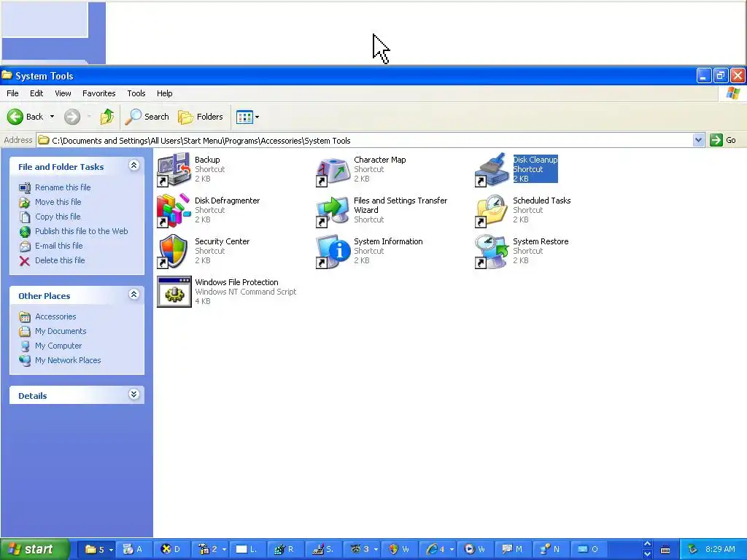747x560 pixels.
Task: Select the Windows File Protection script icon
Action: click(174, 292)
